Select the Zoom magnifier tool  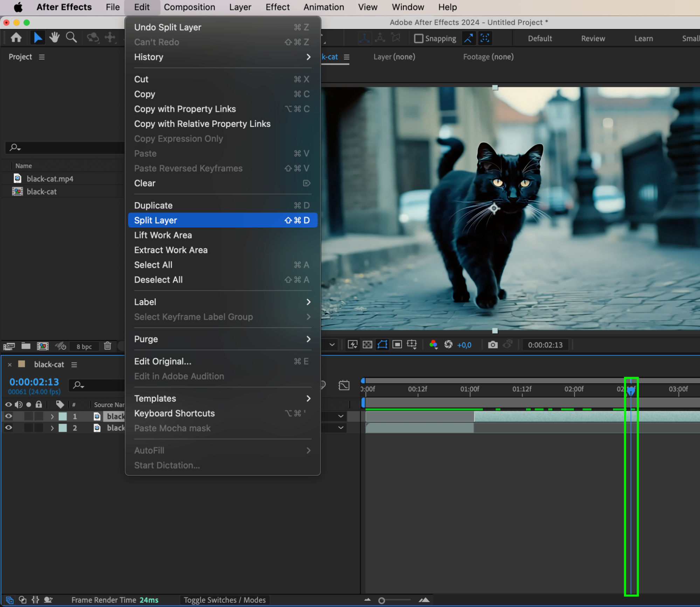pyautogui.click(x=71, y=37)
